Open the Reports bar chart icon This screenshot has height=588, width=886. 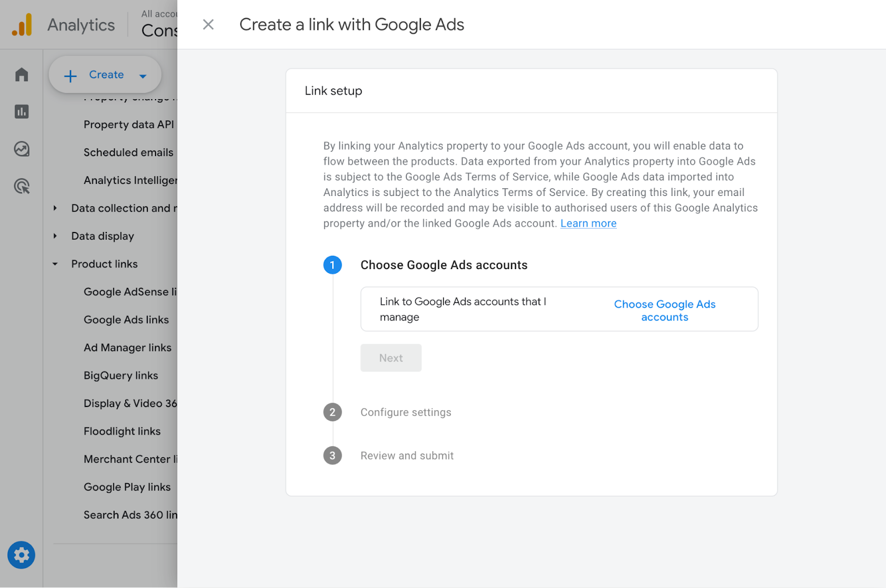[22, 112]
